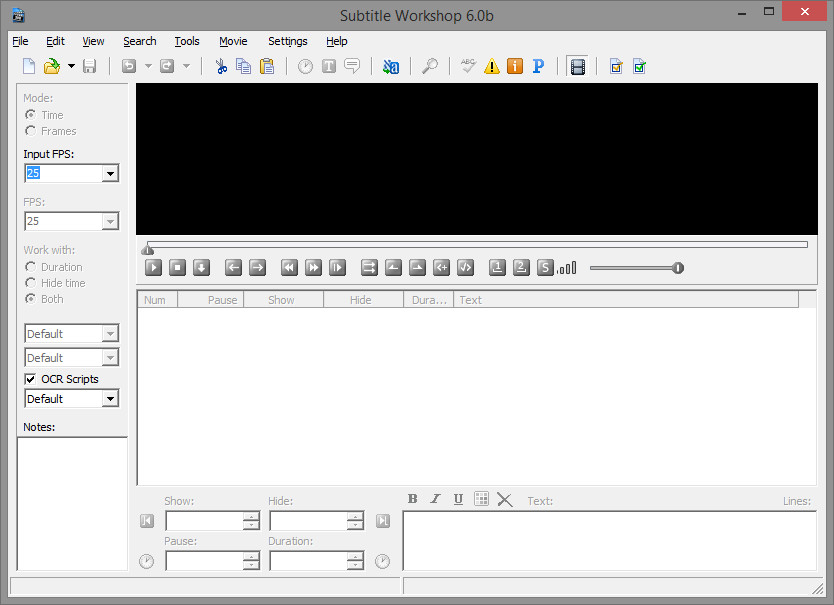Click the volume slider handle
The height and width of the screenshot is (605, 834).
pos(678,268)
